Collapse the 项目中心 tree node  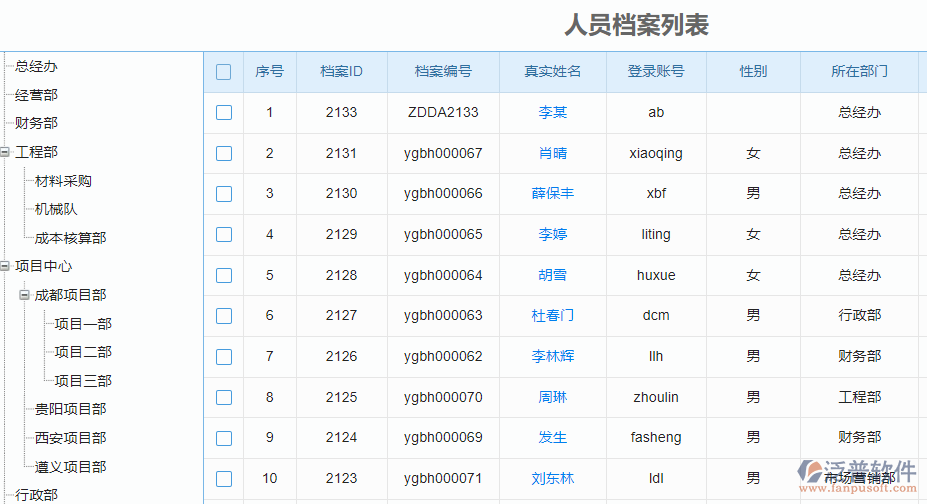point(5,266)
